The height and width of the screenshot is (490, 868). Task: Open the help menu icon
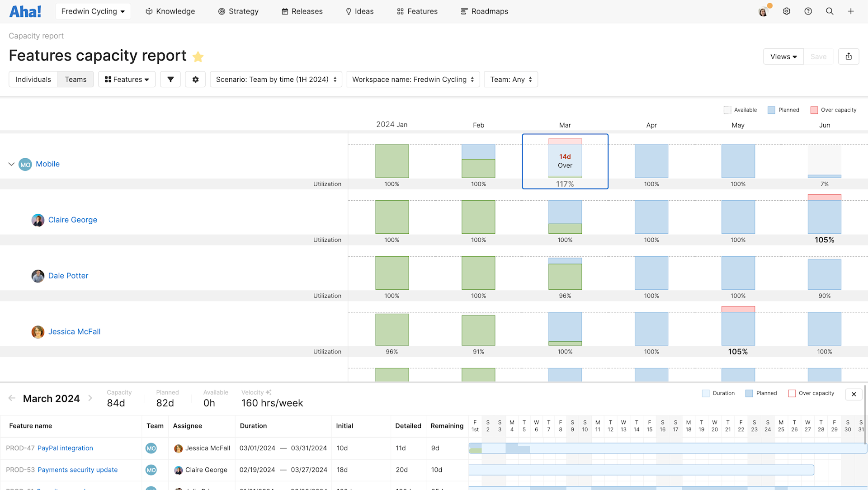[808, 11]
